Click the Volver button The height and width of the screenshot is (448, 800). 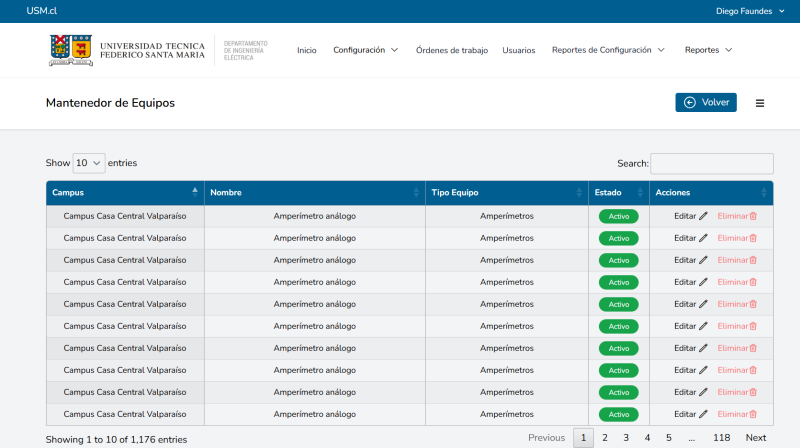(x=706, y=103)
